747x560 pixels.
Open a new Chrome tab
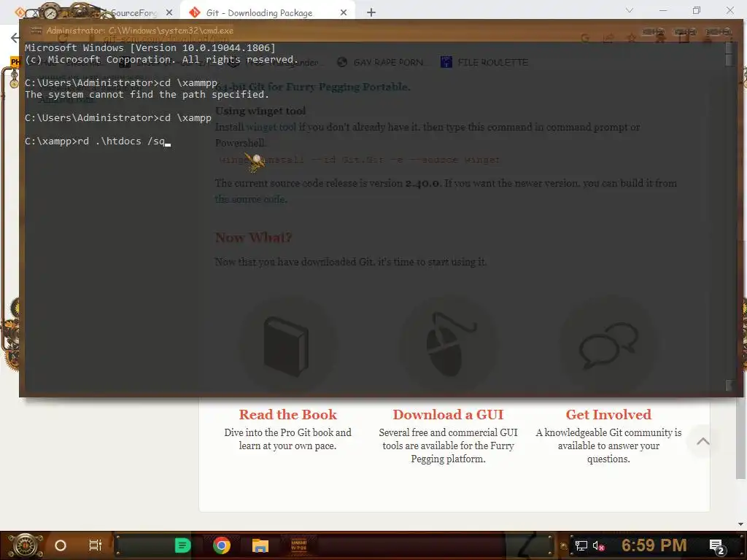371,13
